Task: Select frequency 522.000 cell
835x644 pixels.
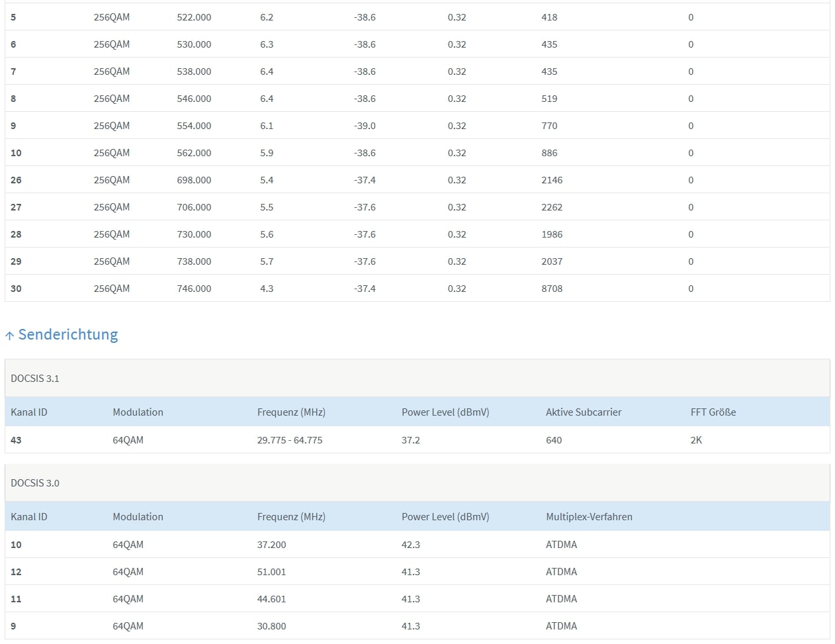Action: [194, 17]
